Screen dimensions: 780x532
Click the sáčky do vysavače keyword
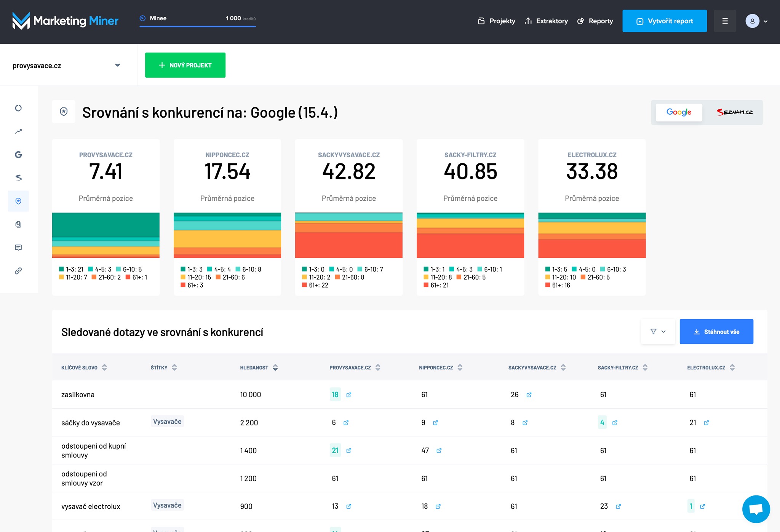tap(91, 423)
